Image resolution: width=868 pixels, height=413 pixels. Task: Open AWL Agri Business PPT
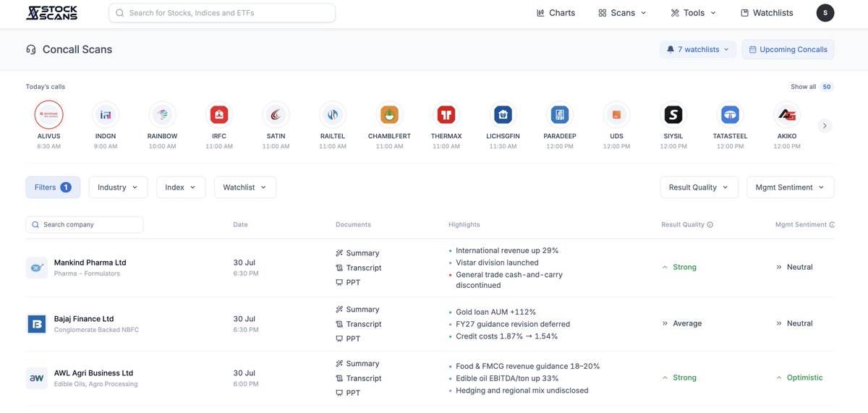pos(348,393)
